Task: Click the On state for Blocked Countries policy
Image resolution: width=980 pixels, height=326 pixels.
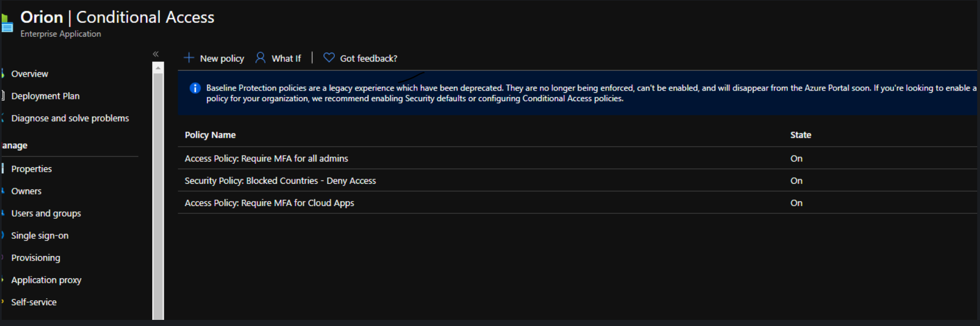Action: tap(796, 180)
